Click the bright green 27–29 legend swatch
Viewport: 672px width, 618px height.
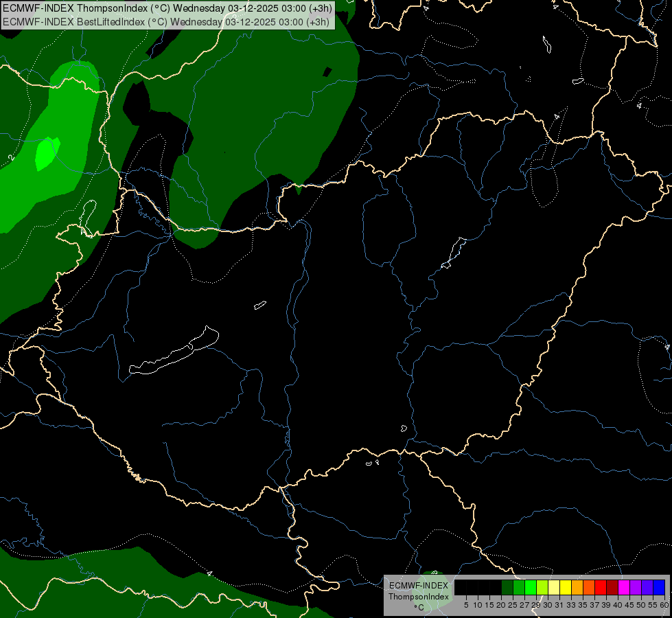531,587
